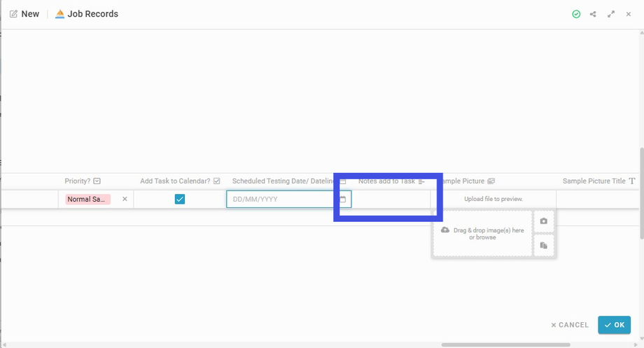Click the Sample Picture column image icon

click(x=491, y=181)
